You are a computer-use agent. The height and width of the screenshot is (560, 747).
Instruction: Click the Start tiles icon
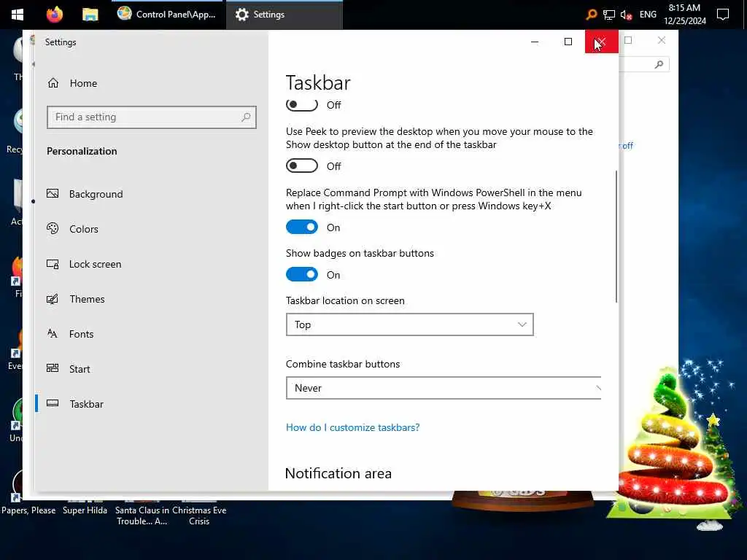click(53, 368)
